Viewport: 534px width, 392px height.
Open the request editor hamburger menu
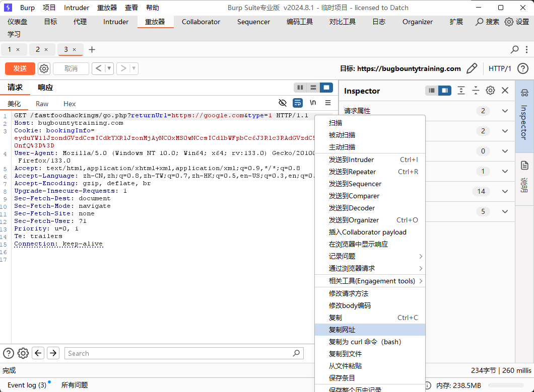[328, 103]
